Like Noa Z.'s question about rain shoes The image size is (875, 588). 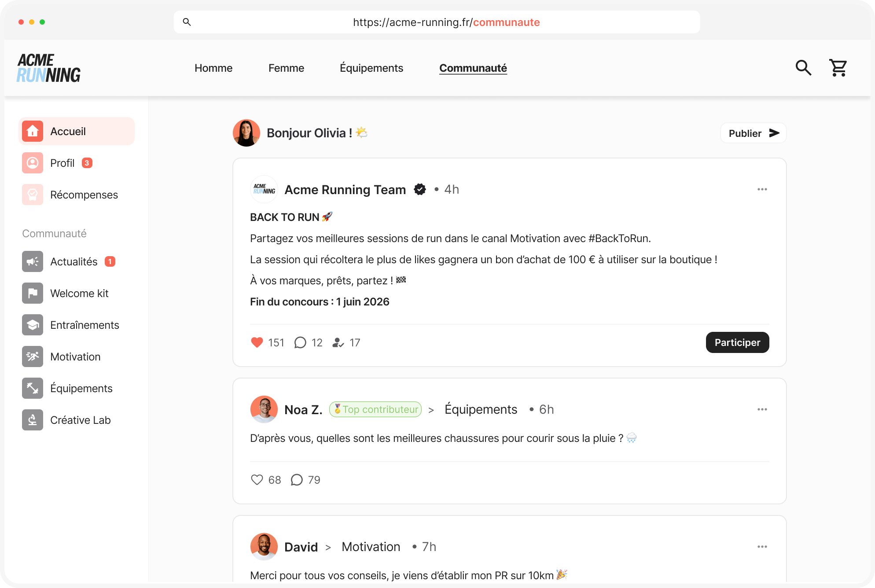point(257,480)
